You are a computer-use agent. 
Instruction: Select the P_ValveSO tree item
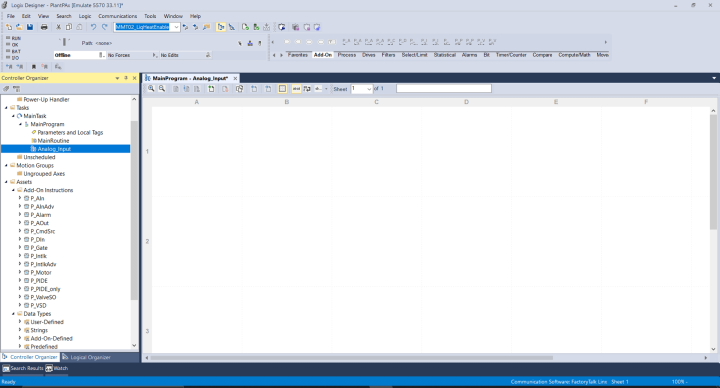click(x=43, y=297)
